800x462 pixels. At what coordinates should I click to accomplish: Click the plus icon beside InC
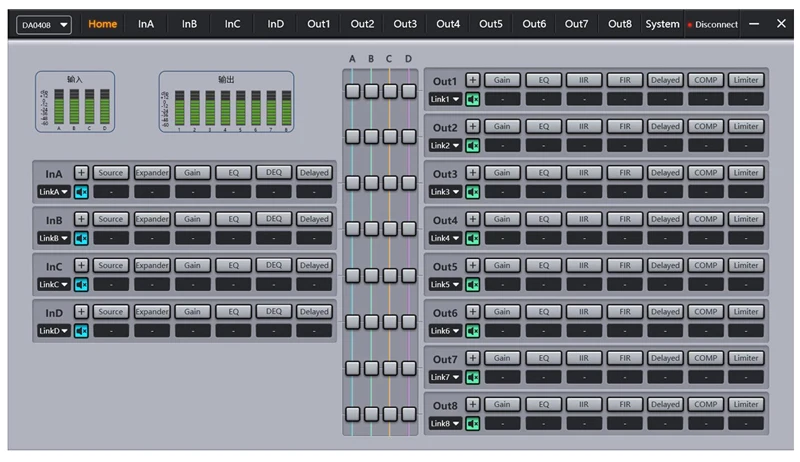pos(81,265)
